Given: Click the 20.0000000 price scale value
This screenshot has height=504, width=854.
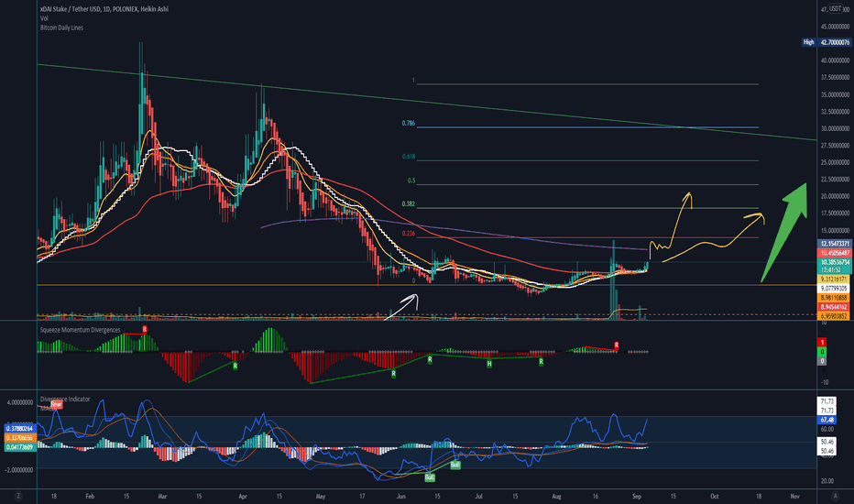Looking at the screenshot, I should point(835,196).
